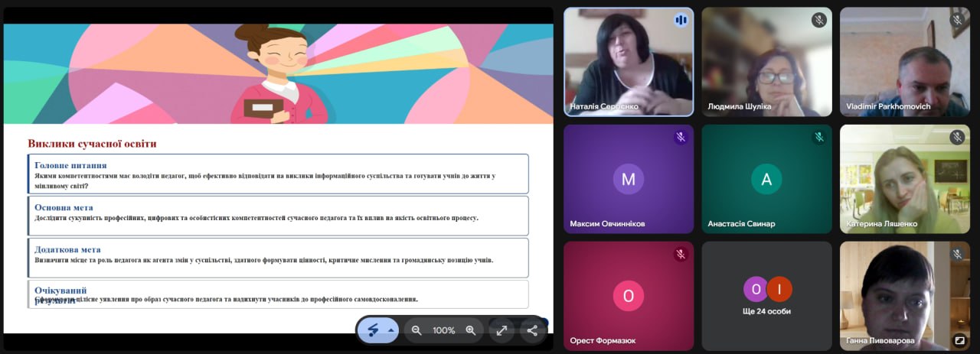Click muted mic icon on Людмила Шуліка tile
Viewport: 980px width, 354px height.
tap(818, 20)
